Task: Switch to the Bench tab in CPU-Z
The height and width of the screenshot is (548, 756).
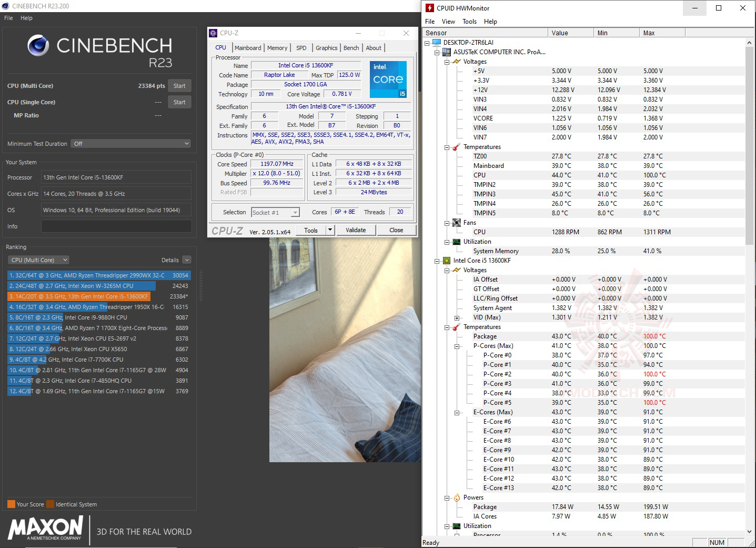Action: [x=351, y=48]
